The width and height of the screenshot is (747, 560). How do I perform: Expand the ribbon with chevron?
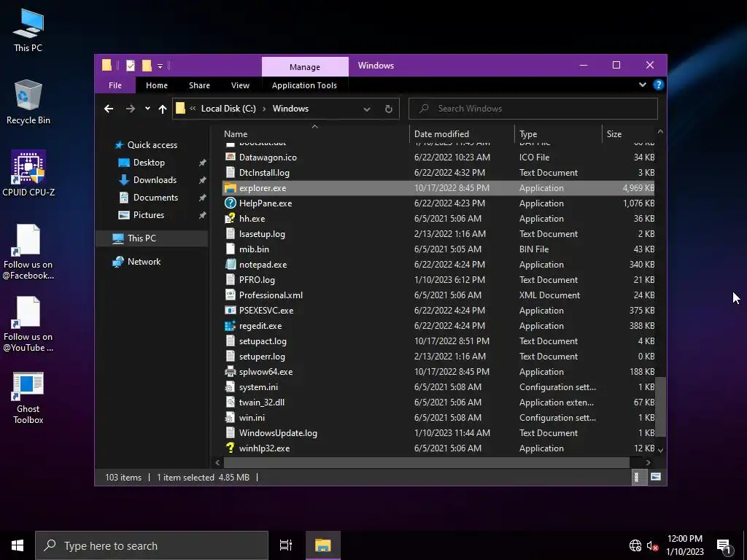click(642, 85)
